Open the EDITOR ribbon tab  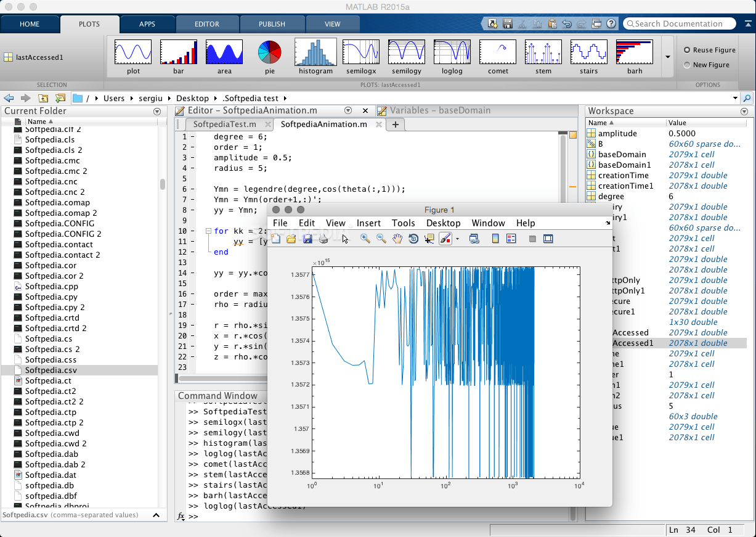(x=207, y=24)
